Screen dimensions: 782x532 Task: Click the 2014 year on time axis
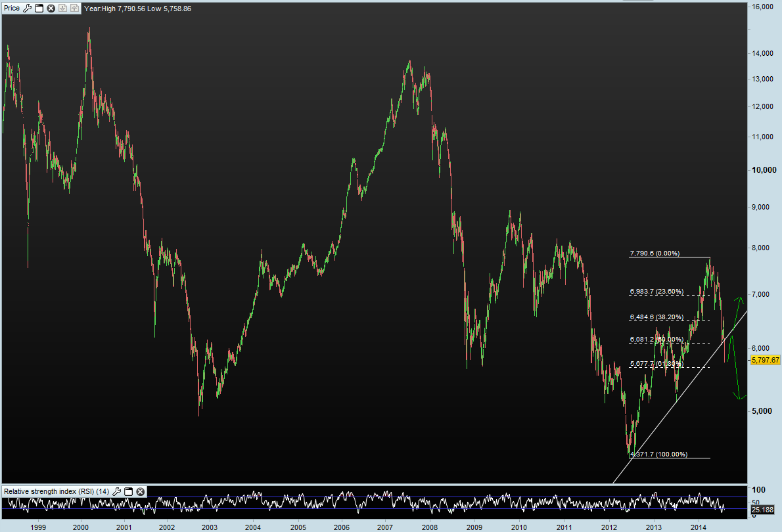(698, 527)
